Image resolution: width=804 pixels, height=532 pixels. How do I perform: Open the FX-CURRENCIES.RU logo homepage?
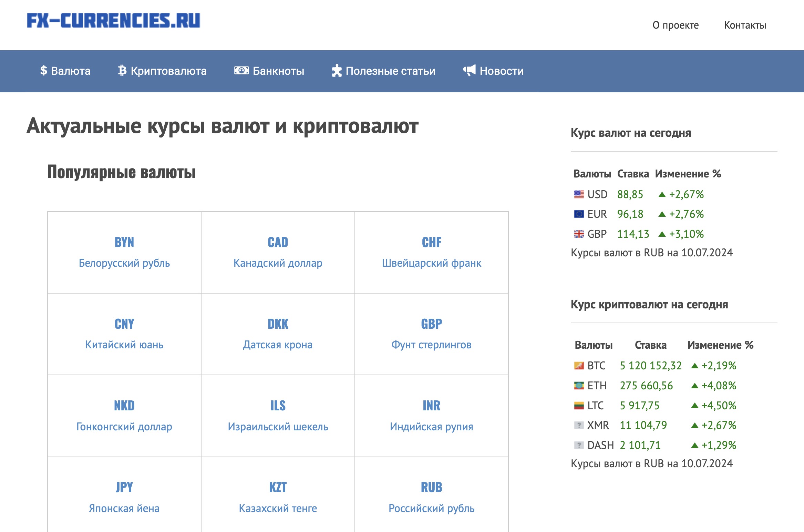click(113, 20)
